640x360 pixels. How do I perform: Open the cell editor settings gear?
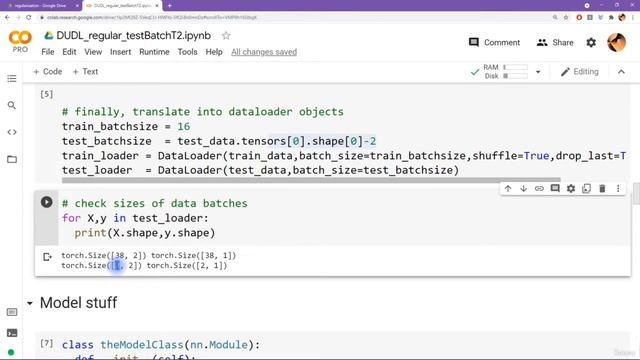(571, 189)
